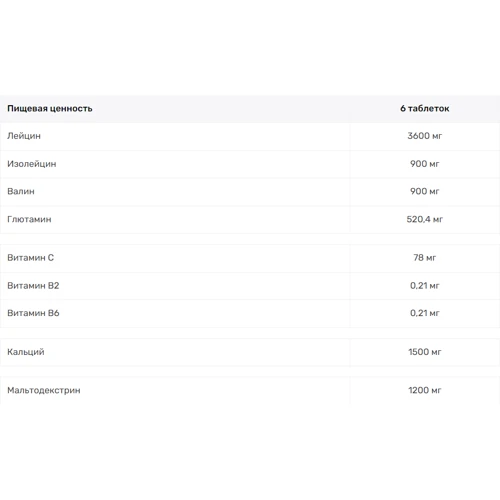Click the Мальтодекстрин row label

(44, 390)
